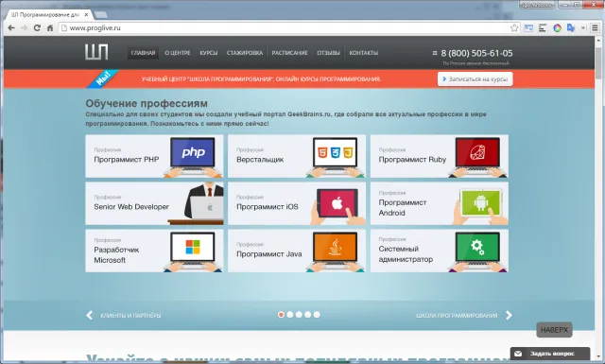Open the ГЛАВНАЯ menu item

(143, 53)
